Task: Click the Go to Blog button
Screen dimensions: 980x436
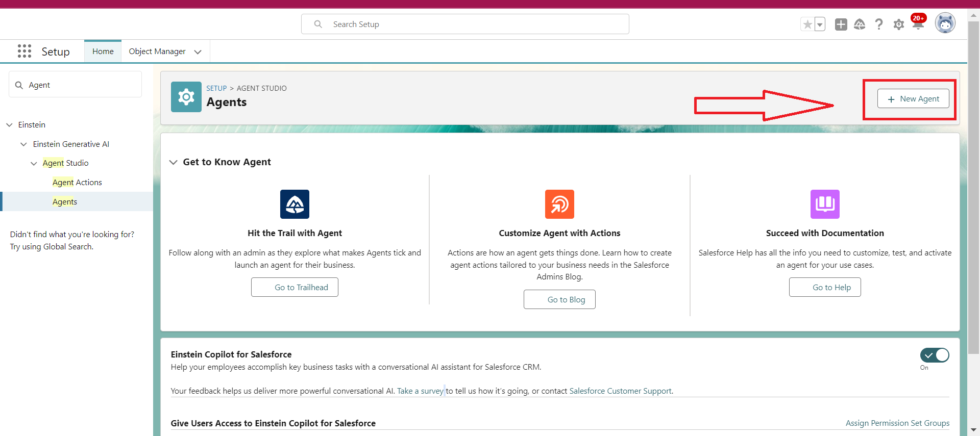Action: click(559, 299)
